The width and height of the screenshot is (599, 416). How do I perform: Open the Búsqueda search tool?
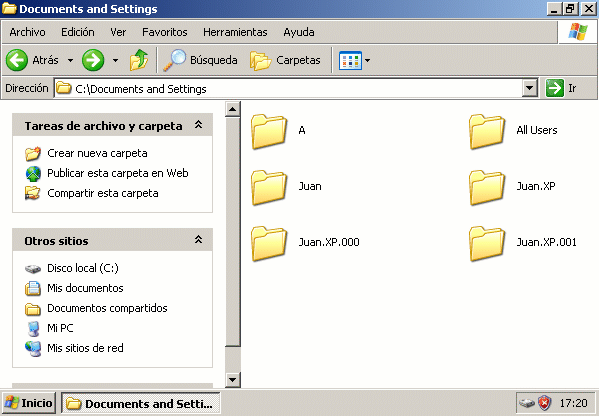[200, 60]
